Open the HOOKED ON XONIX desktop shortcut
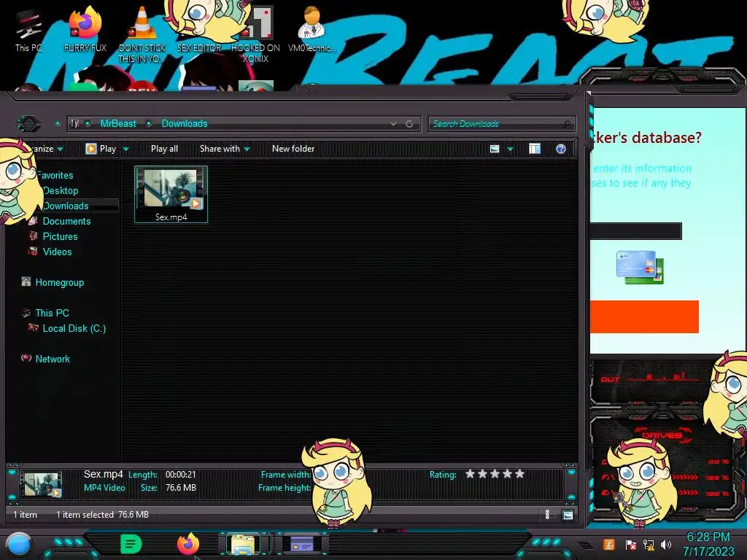This screenshot has width=747, height=560. [255, 34]
